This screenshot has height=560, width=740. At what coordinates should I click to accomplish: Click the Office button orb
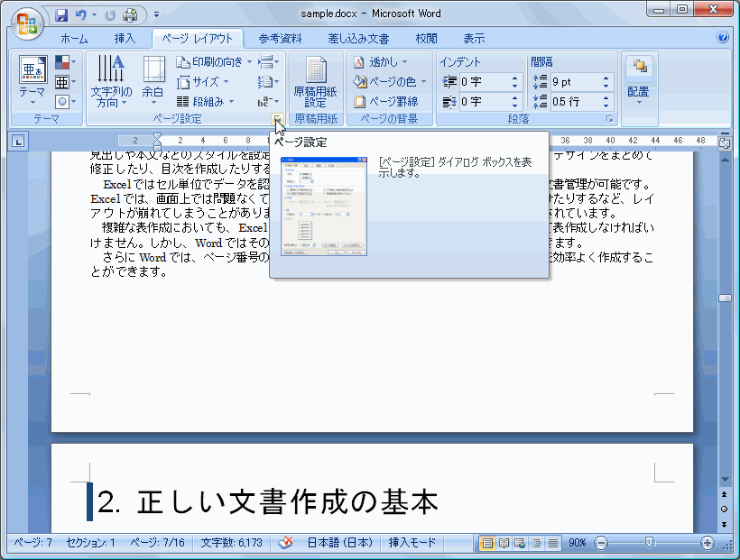pos(27,23)
